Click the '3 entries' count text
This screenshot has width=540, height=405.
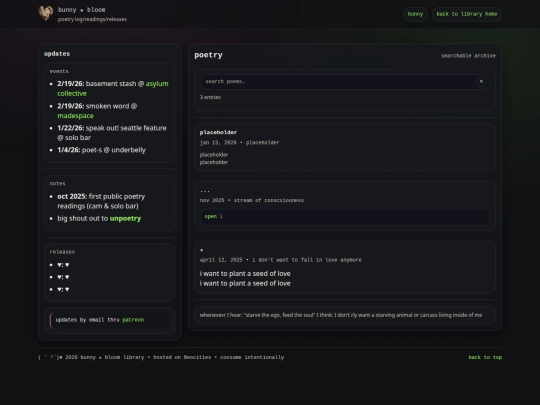210,97
